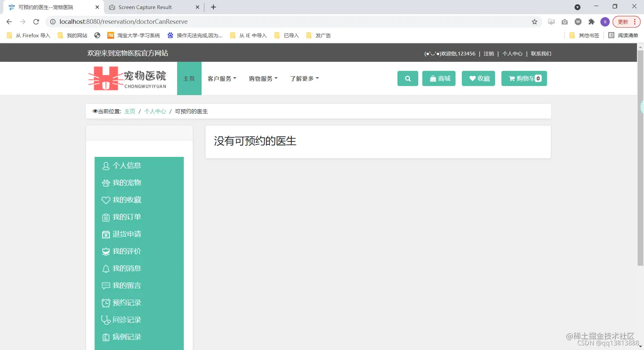Open 联系我们 from the top bar
Viewport: 644px width, 350px height.
click(x=541, y=53)
